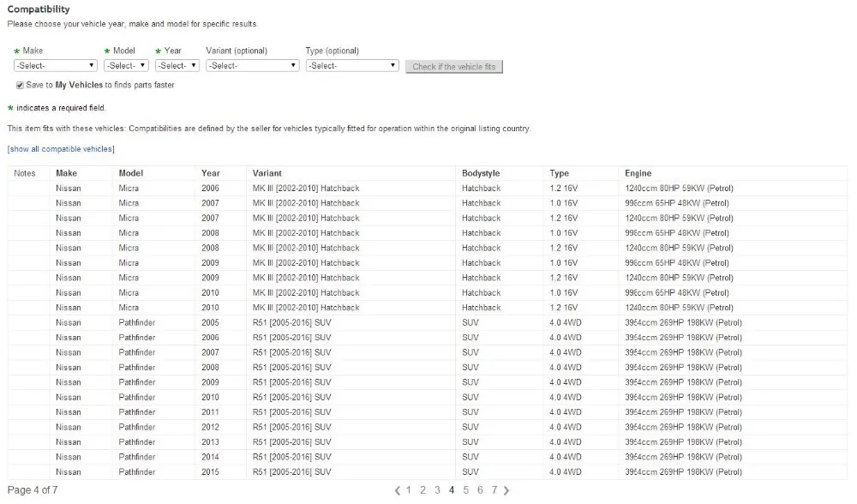Screen dimensions: 857x504
Task: Click Year 2005 in the Pathfinder row
Action: coord(210,322)
